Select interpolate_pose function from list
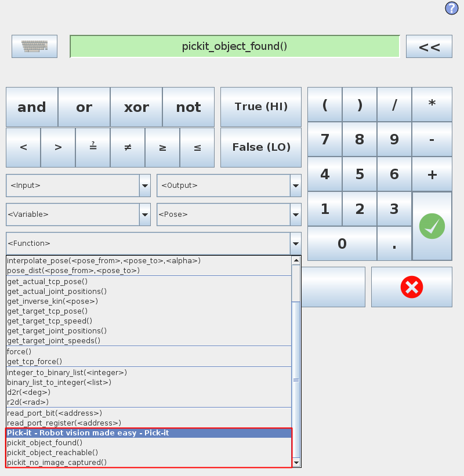464x476 pixels. [x=149, y=261]
